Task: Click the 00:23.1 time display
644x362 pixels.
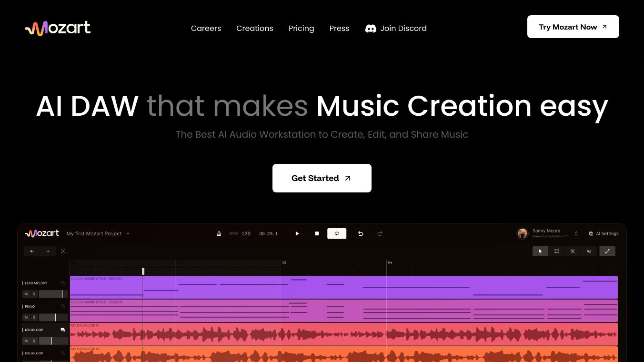Action: click(x=269, y=234)
